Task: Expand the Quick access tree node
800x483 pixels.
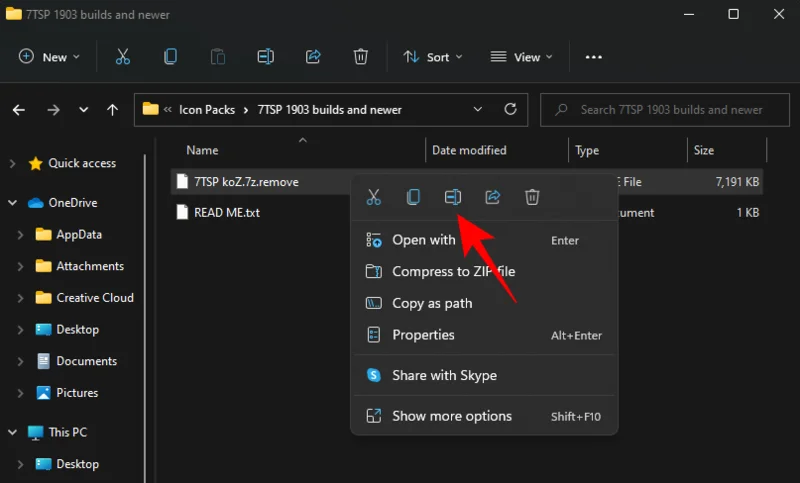Action: pos(13,164)
